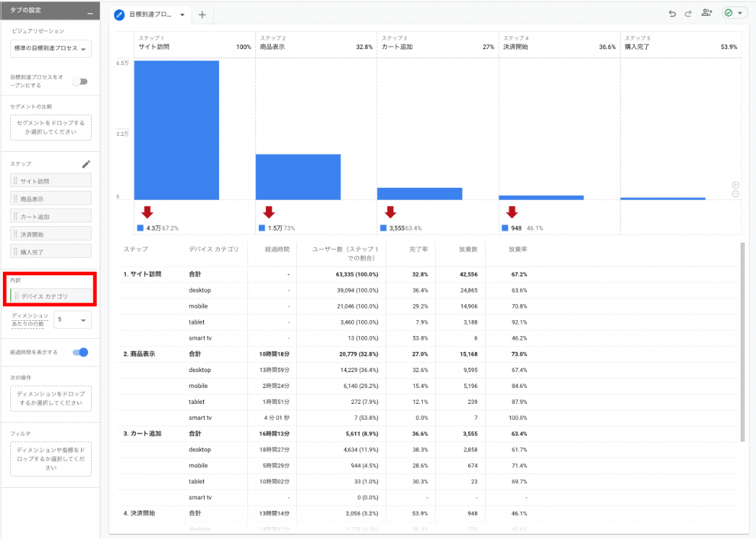Click the red drop-off arrow under サイト訪問
The height and width of the screenshot is (539, 756).
[x=147, y=212]
